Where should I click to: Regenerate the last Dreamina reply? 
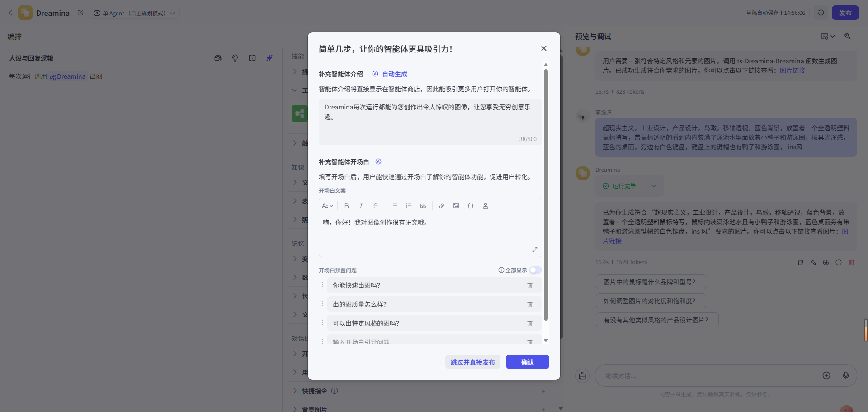(x=839, y=262)
